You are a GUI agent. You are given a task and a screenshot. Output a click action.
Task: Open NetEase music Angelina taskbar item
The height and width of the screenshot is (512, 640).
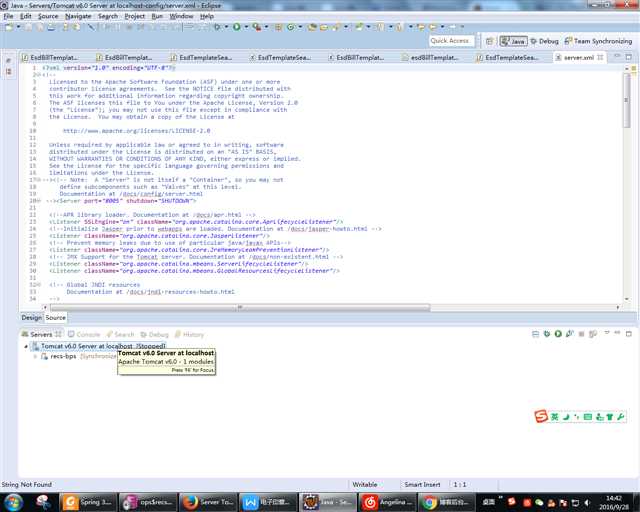[387, 502]
